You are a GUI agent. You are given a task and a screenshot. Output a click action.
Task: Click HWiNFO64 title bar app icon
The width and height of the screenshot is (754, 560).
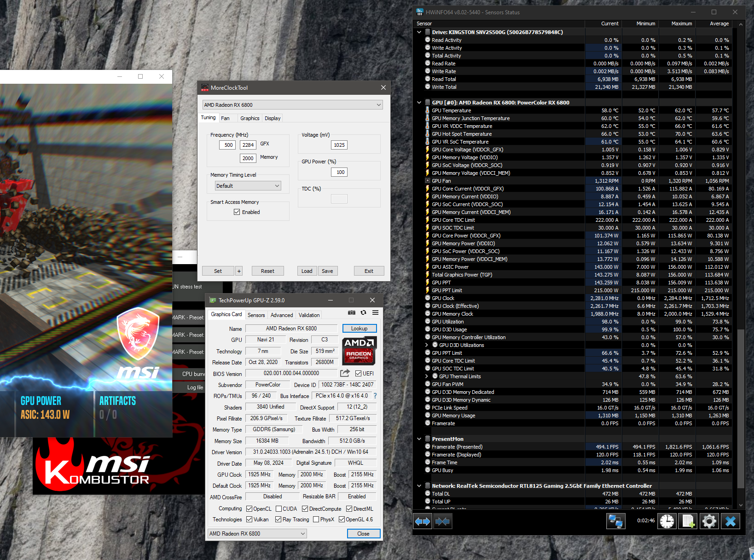coord(420,12)
